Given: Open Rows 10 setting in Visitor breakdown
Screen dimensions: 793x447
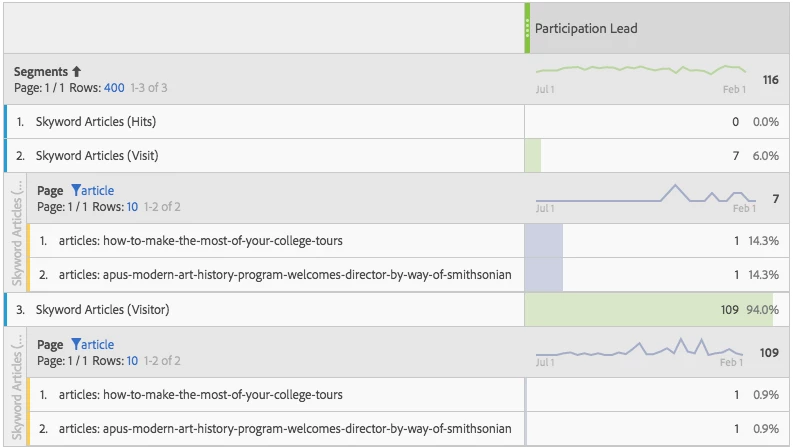Looking at the screenshot, I should pos(132,360).
